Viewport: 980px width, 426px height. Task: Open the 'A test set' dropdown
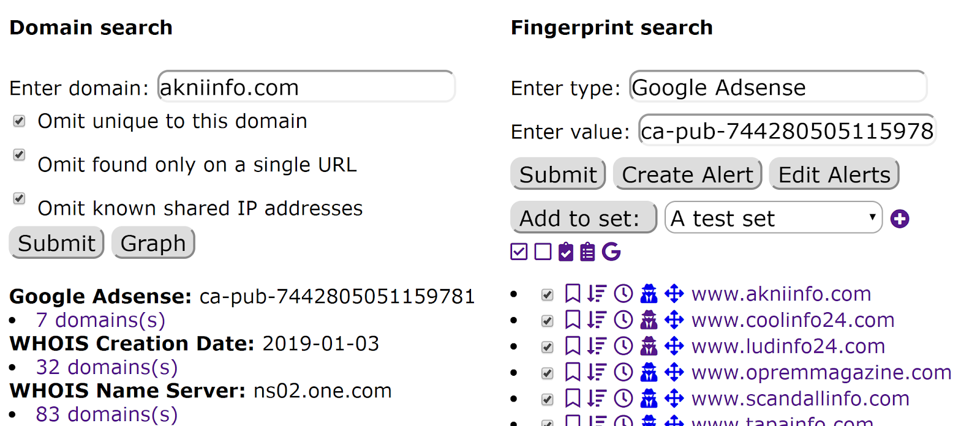(x=773, y=218)
